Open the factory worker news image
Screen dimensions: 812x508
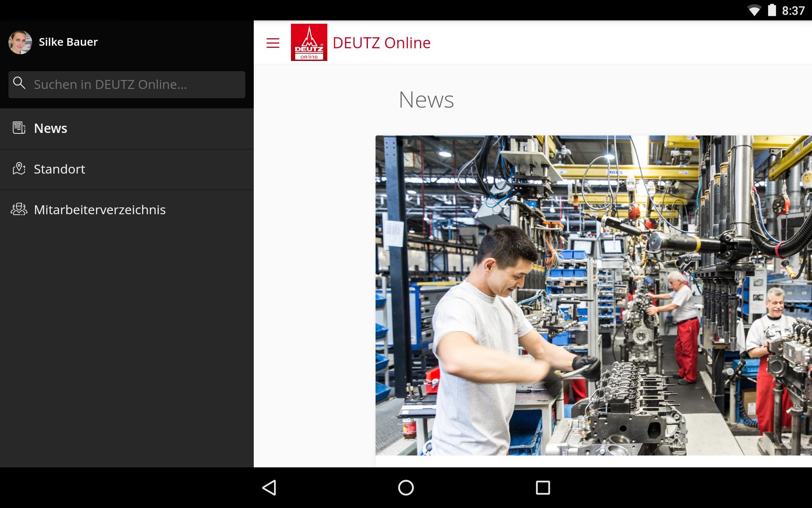594,295
